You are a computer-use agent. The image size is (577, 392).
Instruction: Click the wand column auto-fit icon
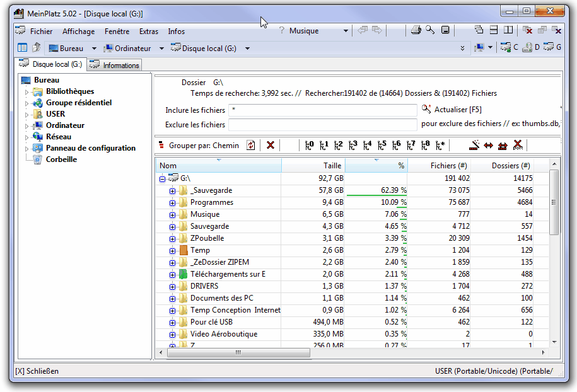pyautogui.click(x=474, y=145)
